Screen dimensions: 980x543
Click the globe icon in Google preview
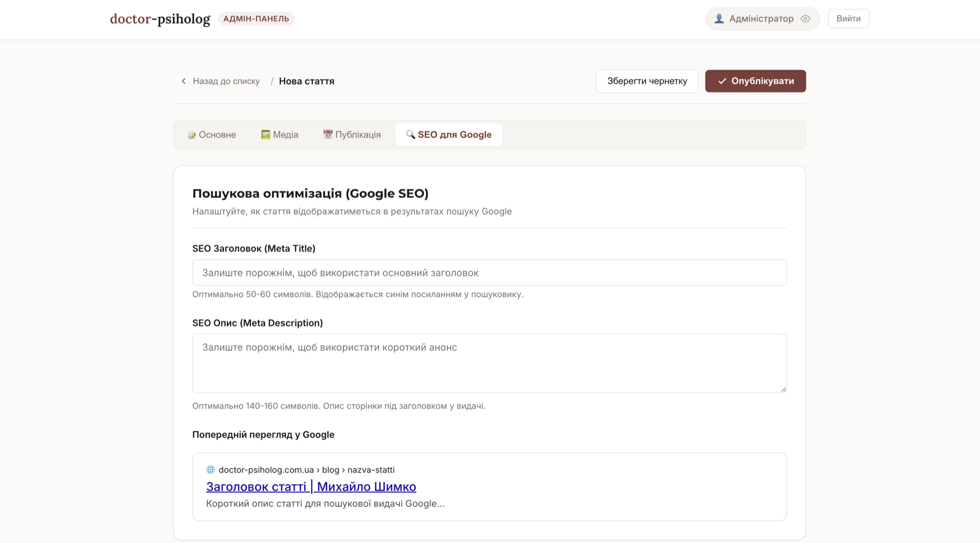[210, 470]
